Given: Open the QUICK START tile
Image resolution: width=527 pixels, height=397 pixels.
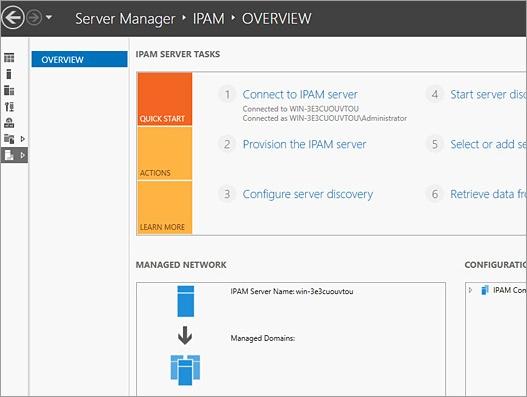Looking at the screenshot, I should click(165, 99).
